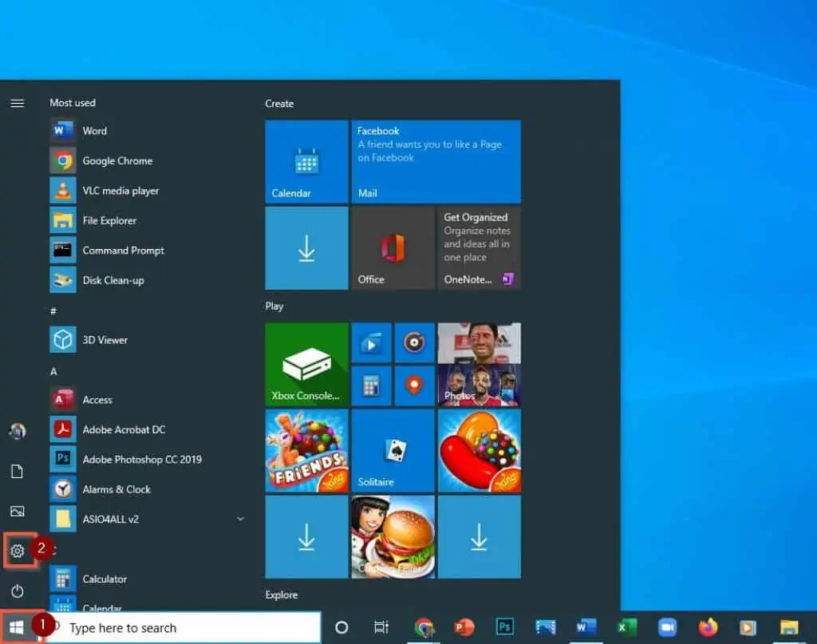Click the 'Most used' heading
This screenshot has width=817, height=644.
click(73, 103)
